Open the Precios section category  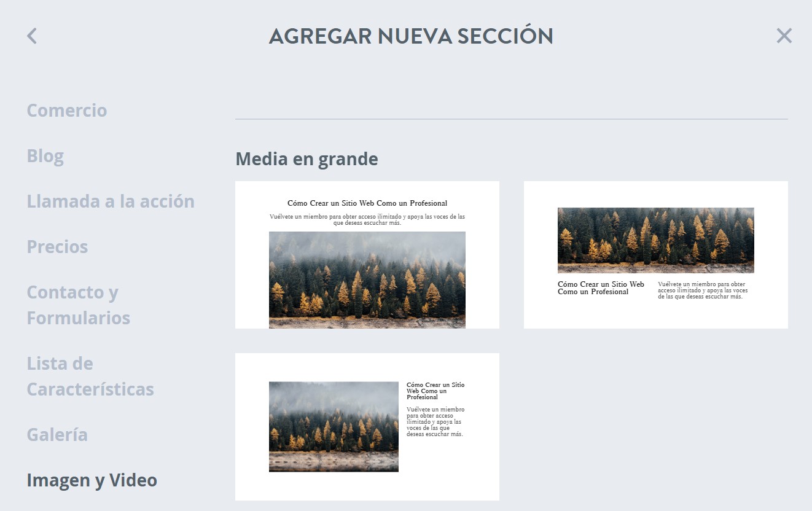click(57, 246)
